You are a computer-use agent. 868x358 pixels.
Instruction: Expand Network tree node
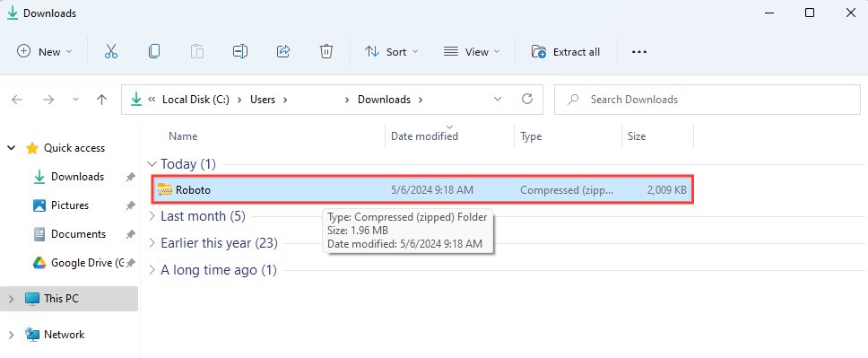pyautogui.click(x=12, y=335)
